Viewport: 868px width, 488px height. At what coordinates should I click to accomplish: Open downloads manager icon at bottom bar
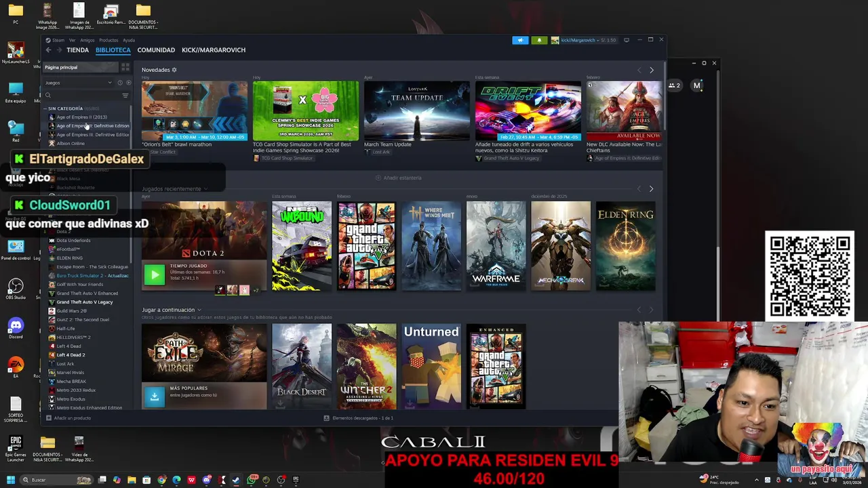tap(326, 418)
